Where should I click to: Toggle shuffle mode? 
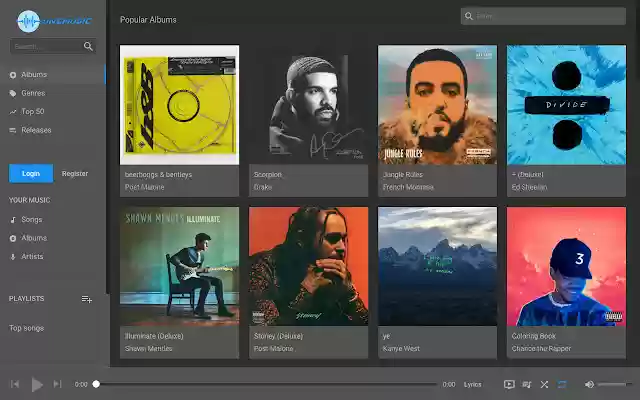click(x=544, y=384)
